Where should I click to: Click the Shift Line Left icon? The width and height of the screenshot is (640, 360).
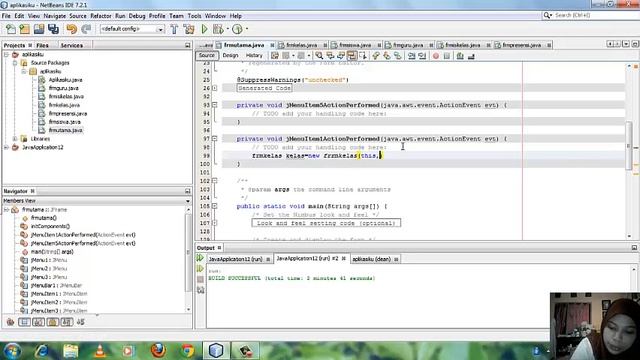411,56
